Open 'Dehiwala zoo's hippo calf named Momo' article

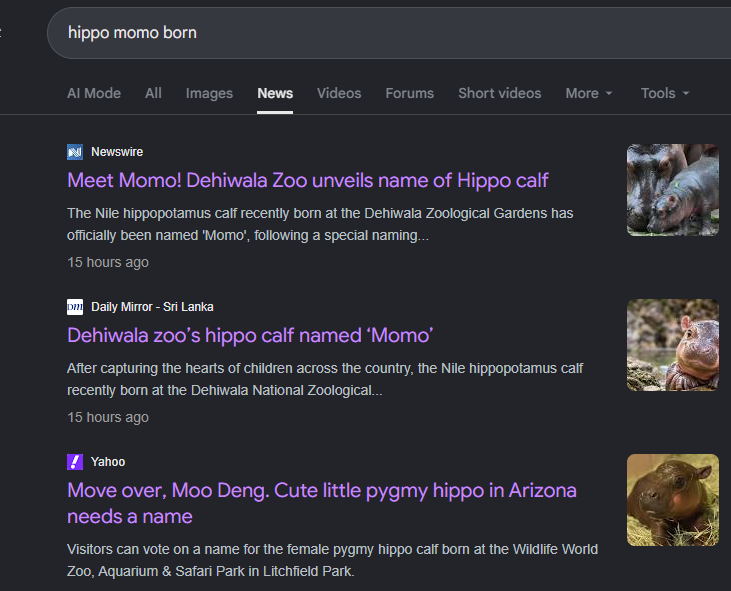(x=250, y=336)
